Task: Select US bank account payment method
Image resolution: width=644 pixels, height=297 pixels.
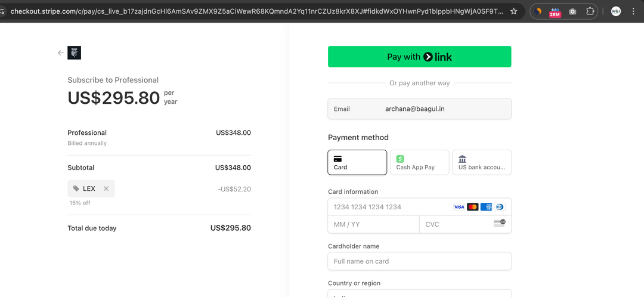Action: [x=482, y=162]
